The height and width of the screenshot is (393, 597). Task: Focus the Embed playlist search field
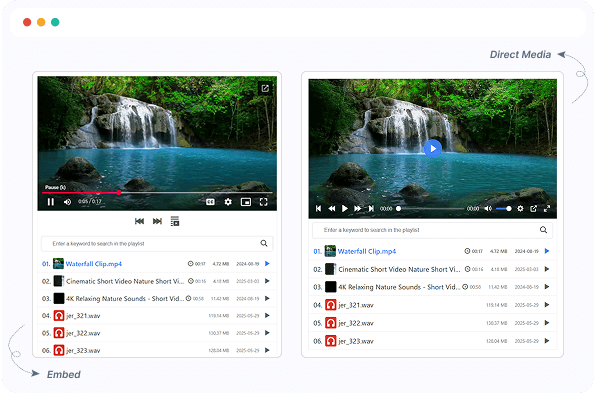pyautogui.click(x=157, y=243)
